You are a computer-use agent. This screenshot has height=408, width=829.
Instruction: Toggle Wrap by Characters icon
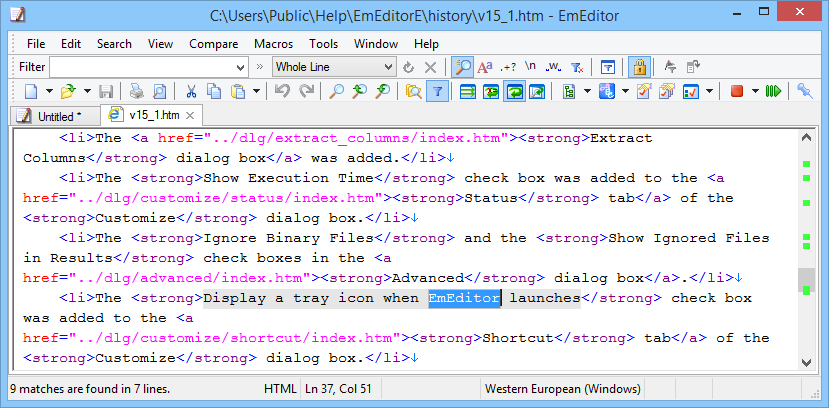[x=491, y=91]
